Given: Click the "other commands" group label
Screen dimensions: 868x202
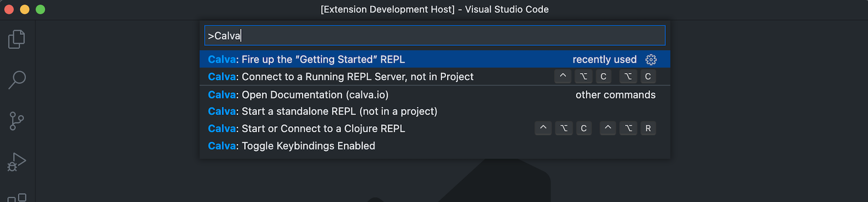Looking at the screenshot, I should click(615, 95).
